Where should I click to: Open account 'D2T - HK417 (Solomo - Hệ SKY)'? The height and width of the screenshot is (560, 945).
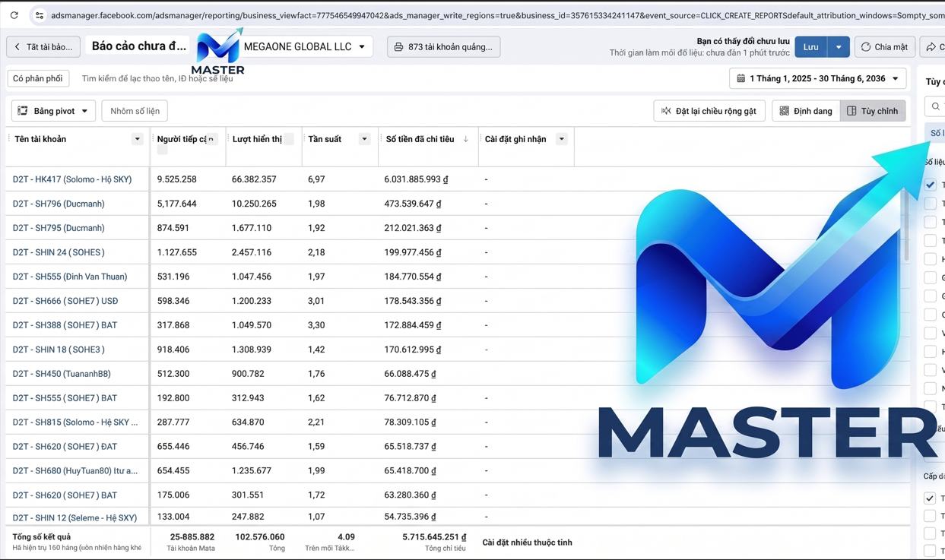click(x=72, y=179)
